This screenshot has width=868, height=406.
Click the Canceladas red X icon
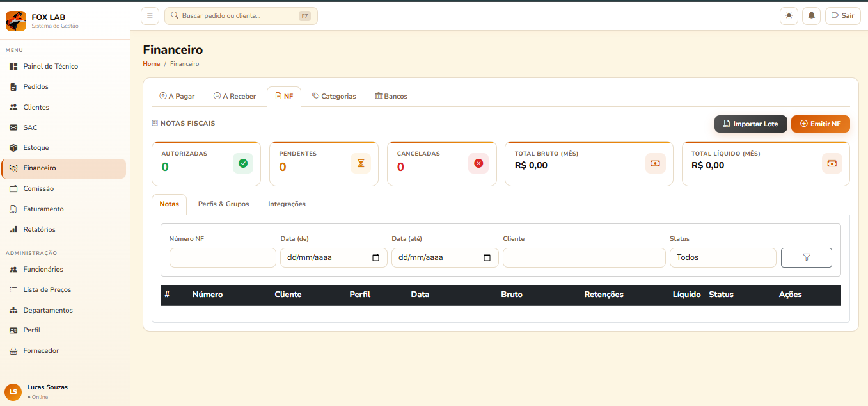coord(478,163)
